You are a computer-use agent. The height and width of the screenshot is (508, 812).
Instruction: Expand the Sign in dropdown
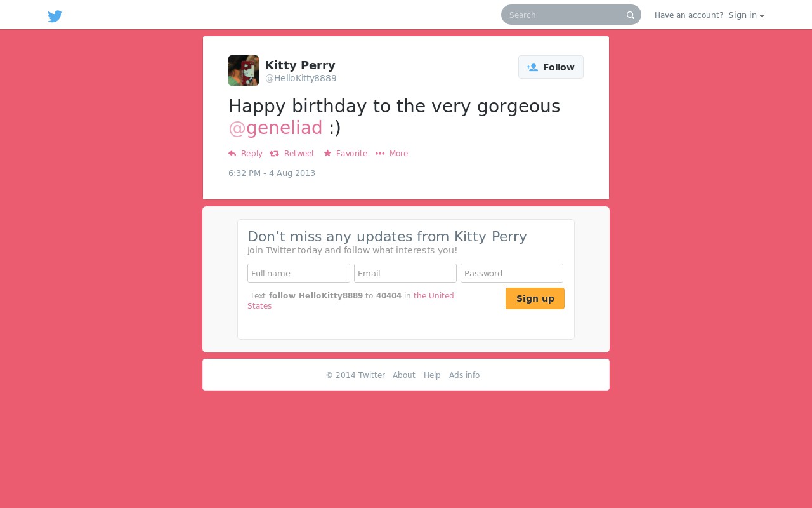pos(746,15)
